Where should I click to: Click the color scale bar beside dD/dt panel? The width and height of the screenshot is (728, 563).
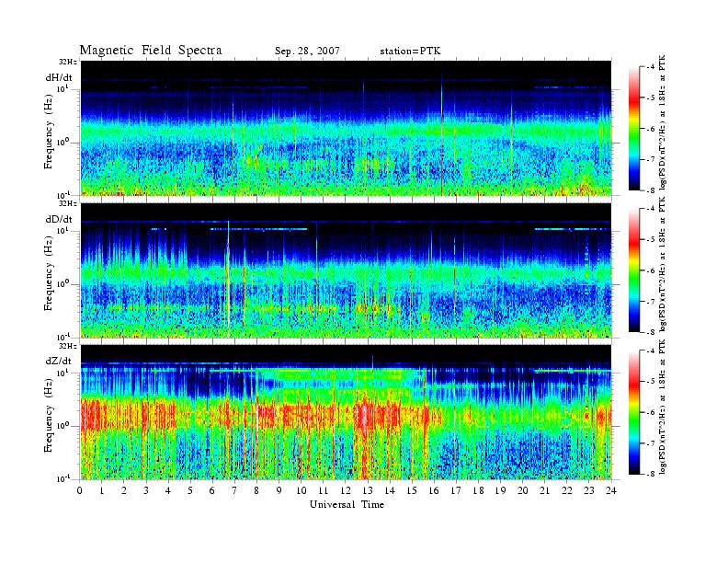pyautogui.click(x=633, y=270)
